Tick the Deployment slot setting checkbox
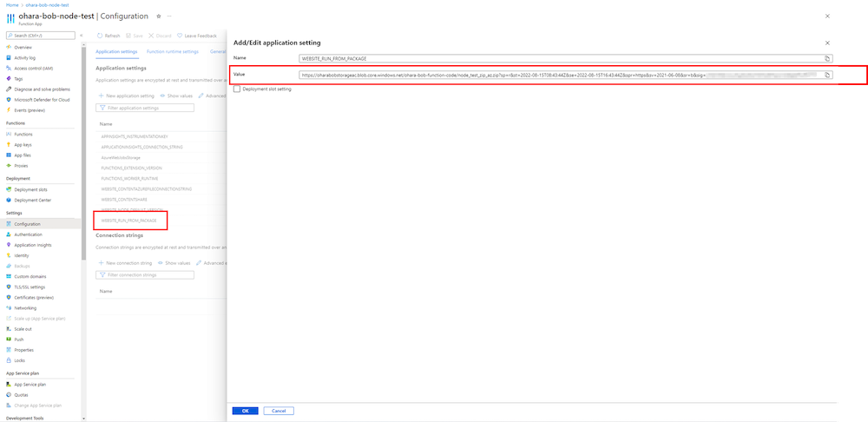This screenshot has width=868, height=422. coord(237,89)
